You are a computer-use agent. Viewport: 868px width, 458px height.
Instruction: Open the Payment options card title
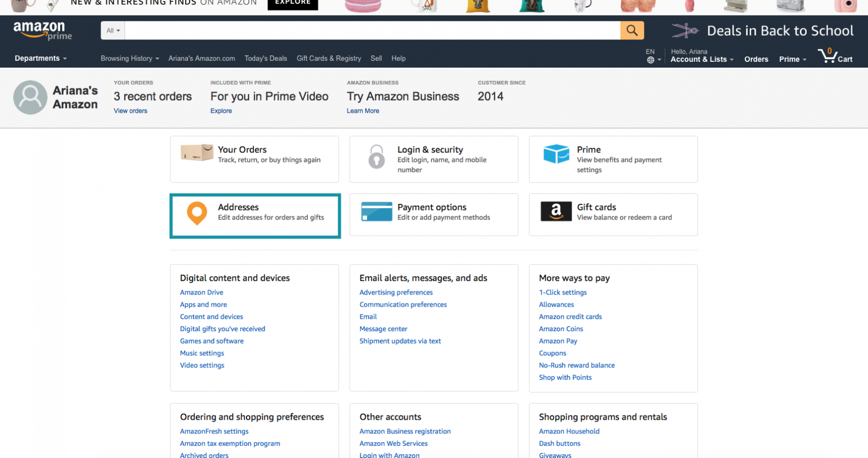pos(432,207)
